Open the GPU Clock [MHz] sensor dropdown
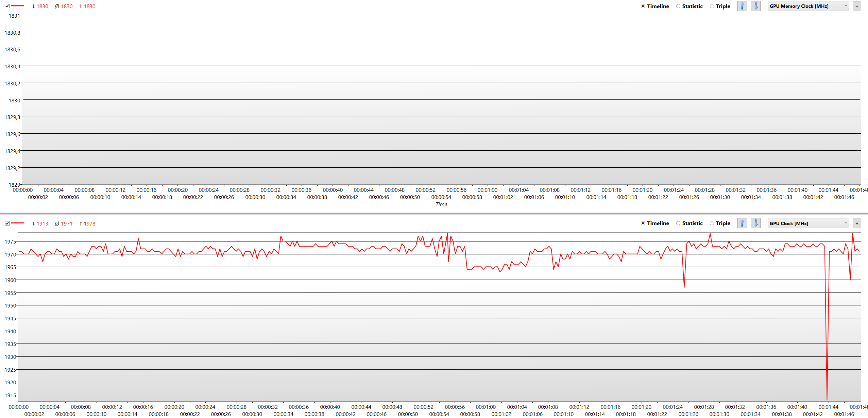 click(x=808, y=223)
